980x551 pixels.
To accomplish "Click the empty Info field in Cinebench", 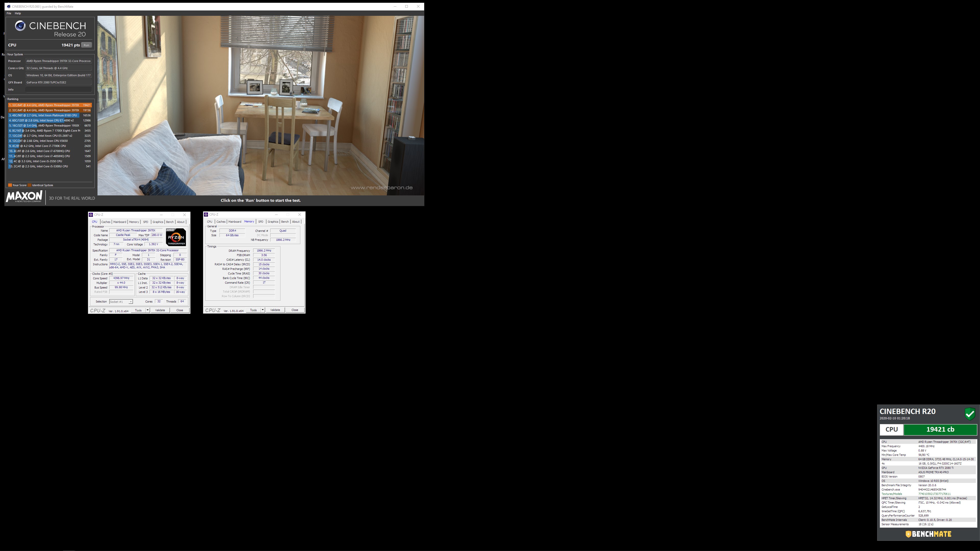I will pos(59,90).
